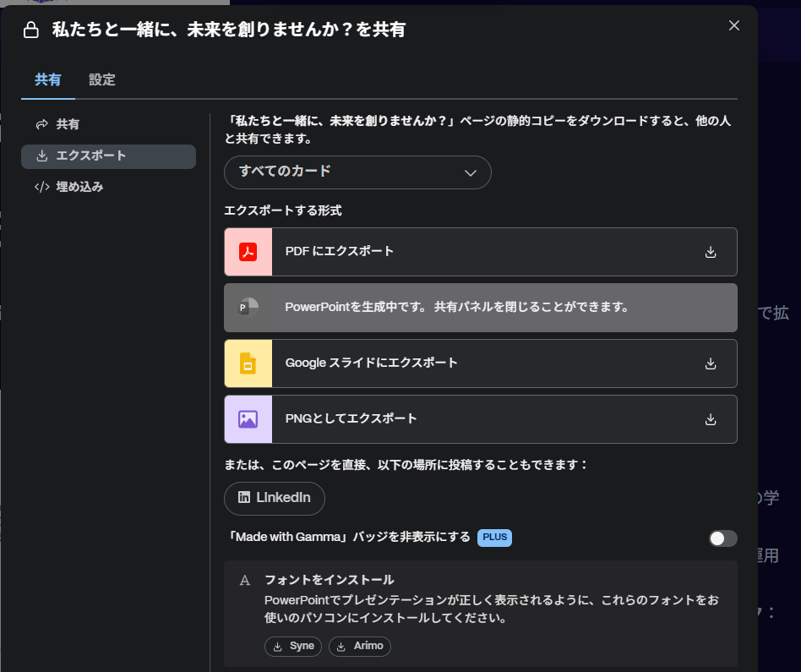
Task: Click the lock icon beside the dialog title
Action: pos(31,30)
